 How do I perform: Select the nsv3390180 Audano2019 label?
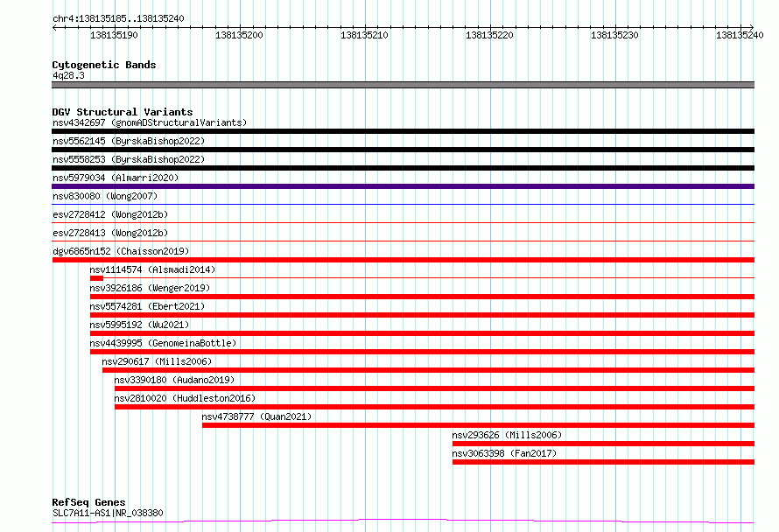(x=174, y=380)
